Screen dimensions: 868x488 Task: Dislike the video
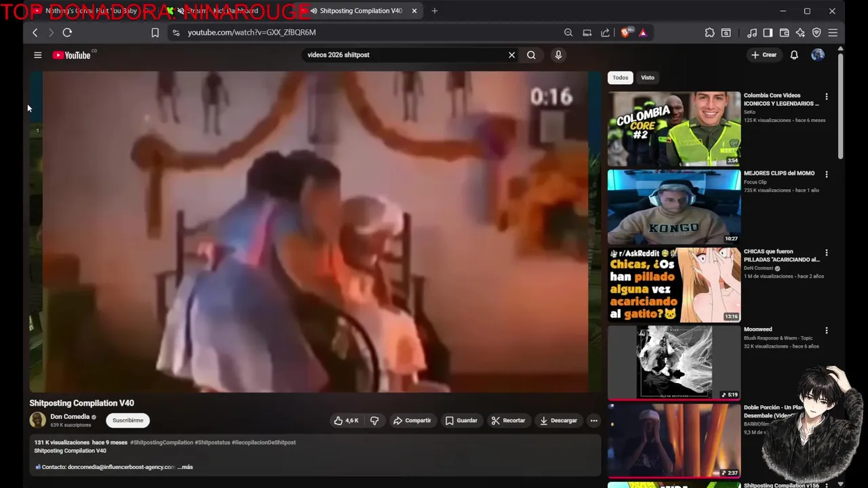point(374,420)
